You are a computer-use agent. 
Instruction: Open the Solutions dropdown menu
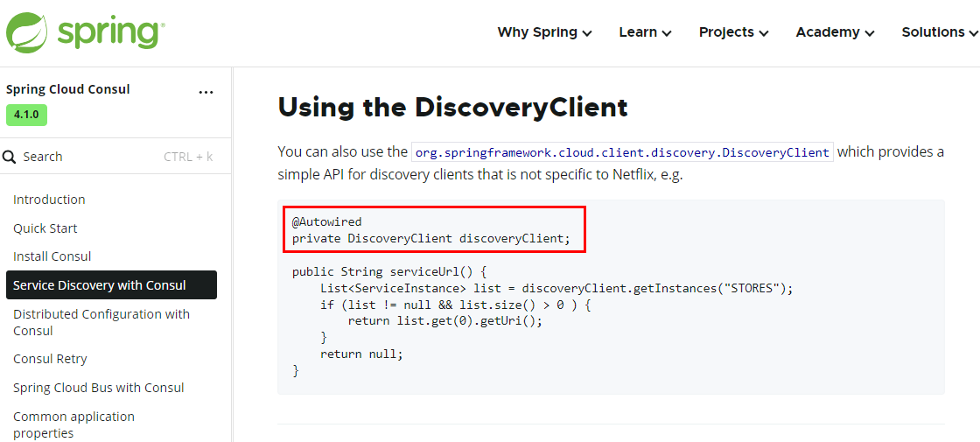click(x=940, y=32)
